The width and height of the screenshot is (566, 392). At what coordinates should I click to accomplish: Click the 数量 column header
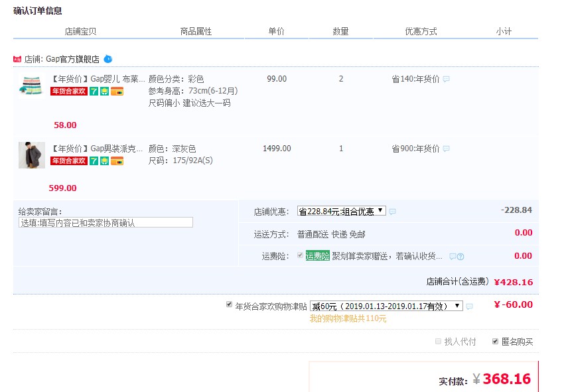tap(341, 31)
